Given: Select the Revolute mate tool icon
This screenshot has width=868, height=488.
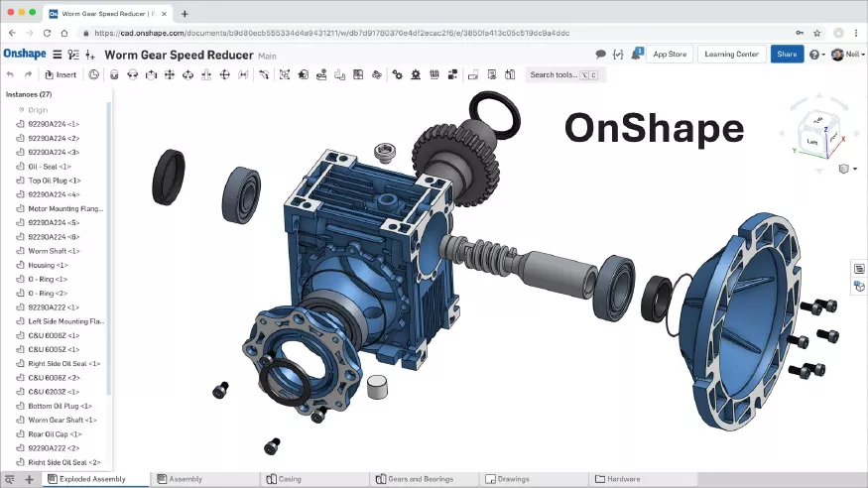Looking at the screenshot, I should [132, 74].
